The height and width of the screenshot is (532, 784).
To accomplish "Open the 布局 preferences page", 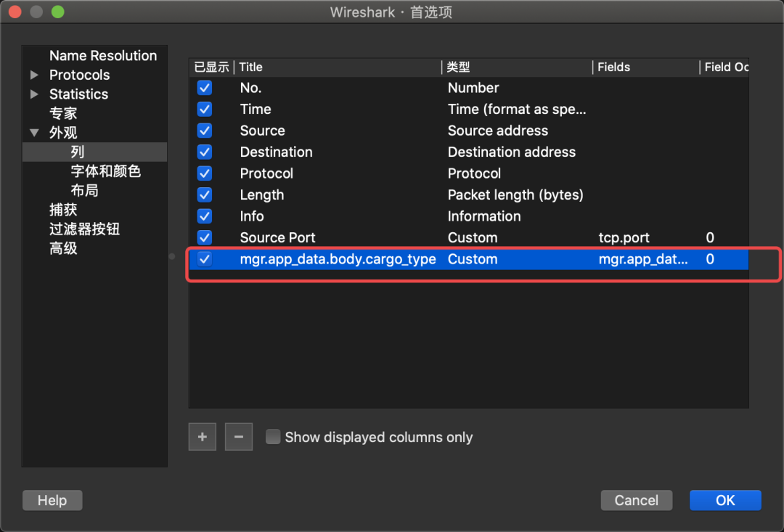I will [84, 191].
